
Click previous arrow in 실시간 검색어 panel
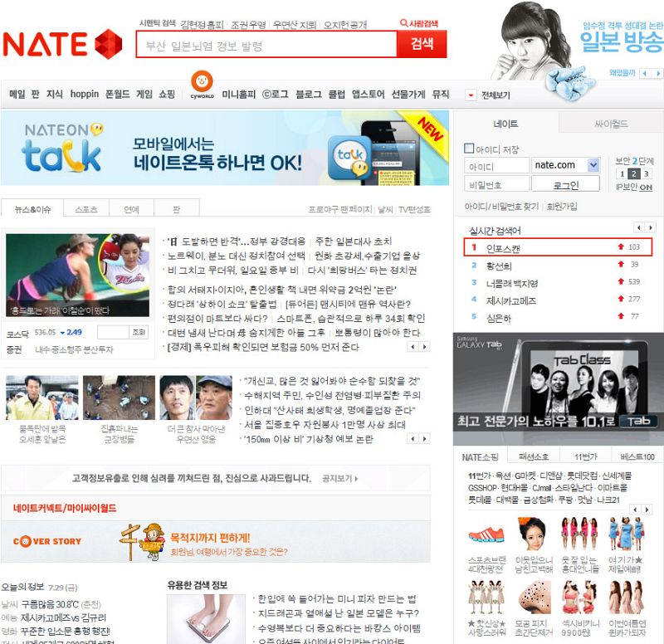point(639,227)
